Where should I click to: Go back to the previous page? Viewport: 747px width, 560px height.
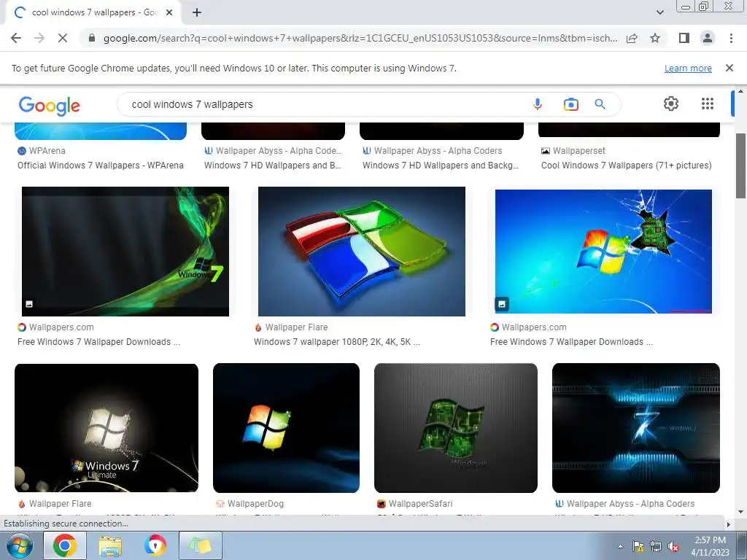point(16,38)
